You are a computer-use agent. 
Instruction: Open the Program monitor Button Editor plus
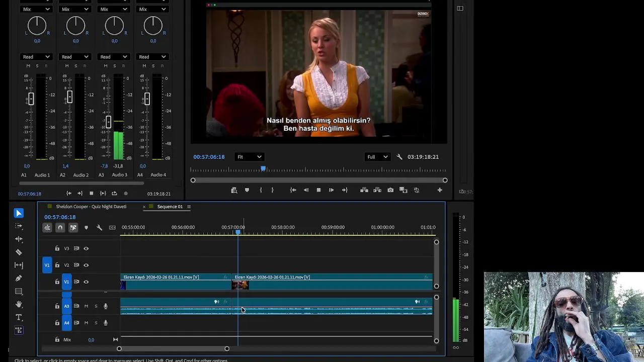point(440,190)
